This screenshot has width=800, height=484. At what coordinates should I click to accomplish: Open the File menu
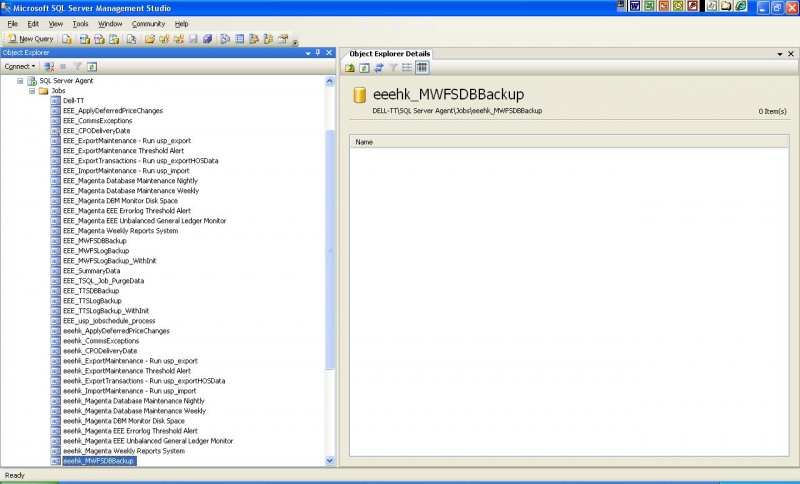pos(13,24)
